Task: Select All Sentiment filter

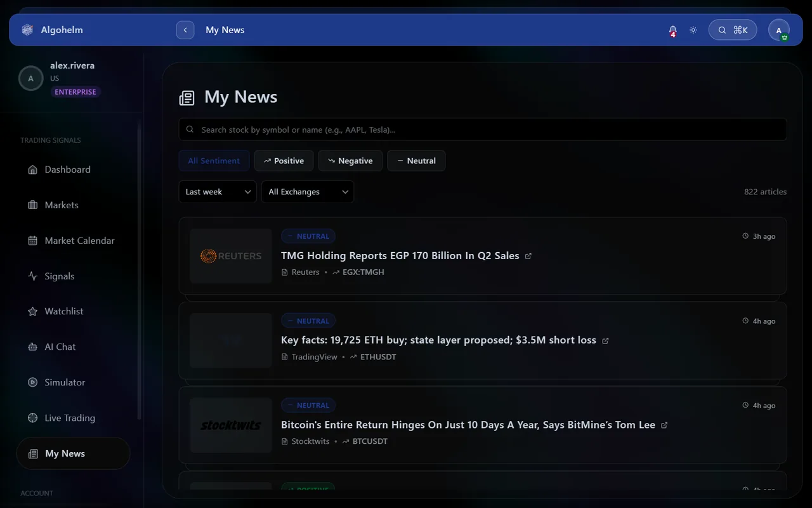Action: [214, 161]
